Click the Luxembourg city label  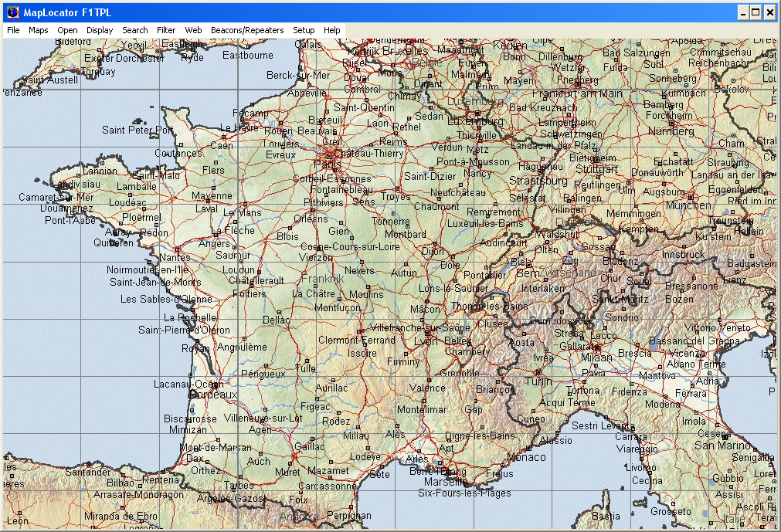coord(475,121)
